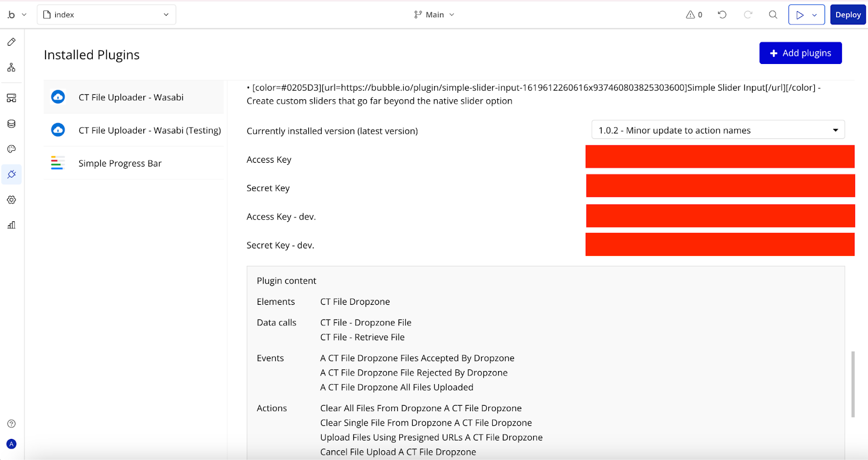This screenshot has width=868, height=460.
Task: Click the Secret Key input field
Action: pyautogui.click(x=720, y=186)
